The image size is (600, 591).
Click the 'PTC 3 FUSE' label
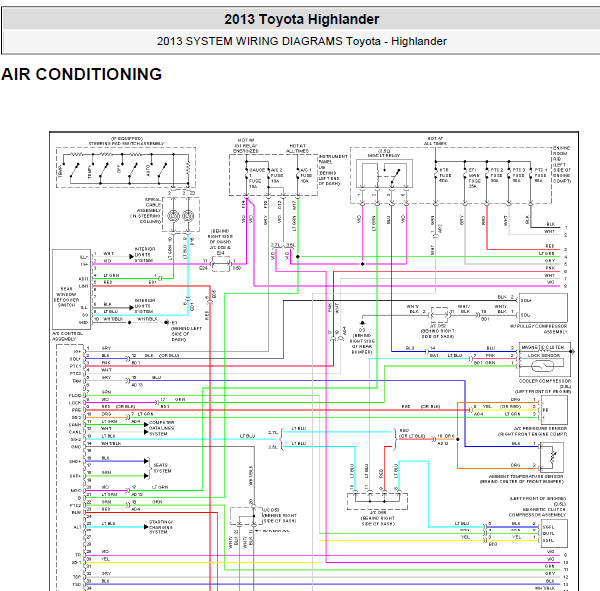tap(519, 175)
